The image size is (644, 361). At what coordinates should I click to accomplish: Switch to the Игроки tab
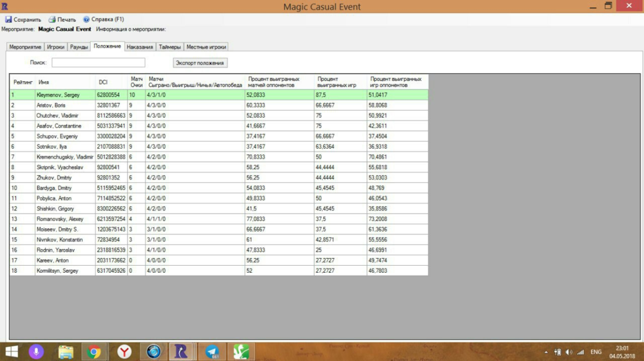pyautogui.click(x=55, y=47)
